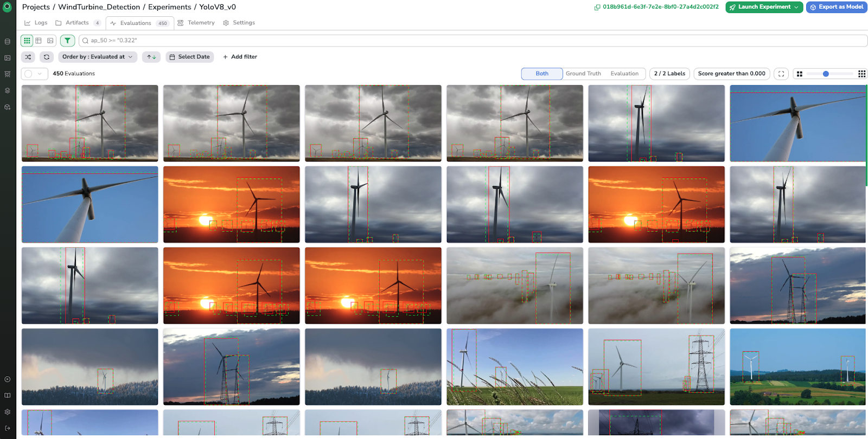Open the green farmland turbines thumbnail
The width and height of the screenshot is (868, 439).
point(797,367)
